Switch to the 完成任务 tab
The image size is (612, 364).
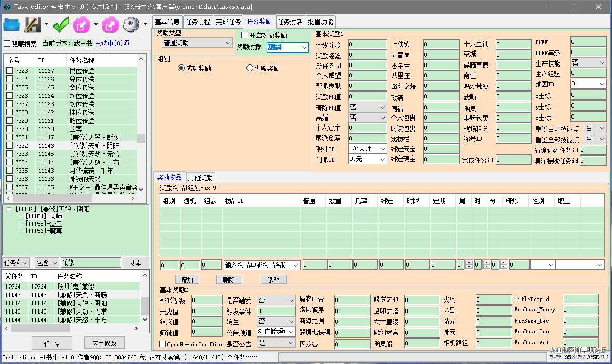tap(228, 22)
